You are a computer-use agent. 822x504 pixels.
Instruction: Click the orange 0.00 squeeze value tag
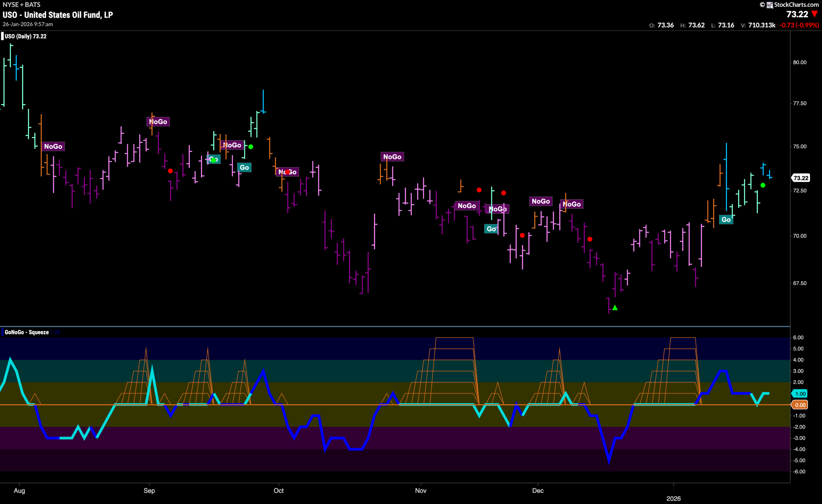800,405
